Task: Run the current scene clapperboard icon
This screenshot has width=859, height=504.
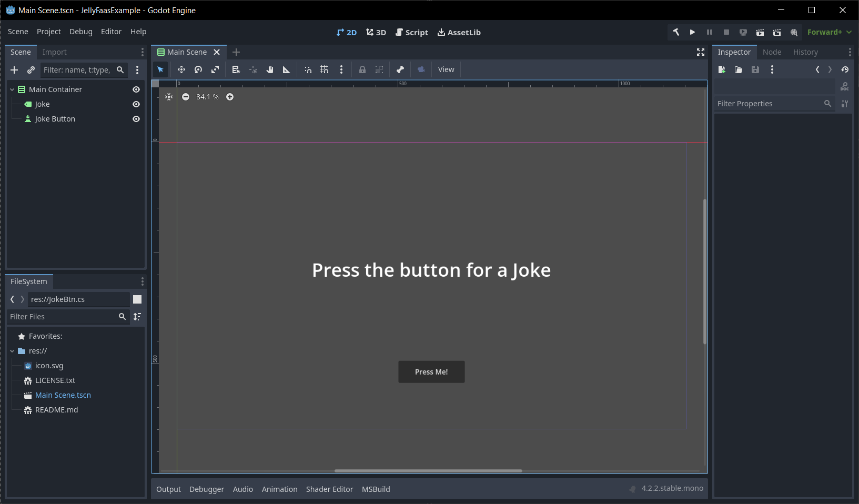Action: pyautogui.click(x=760, y=32)
